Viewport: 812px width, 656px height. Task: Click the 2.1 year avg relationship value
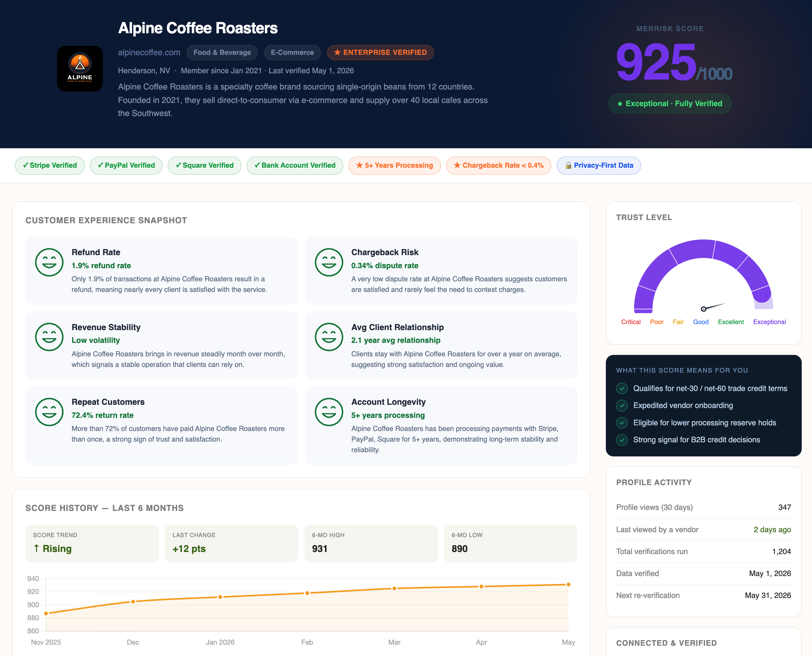tap(396, 340)
